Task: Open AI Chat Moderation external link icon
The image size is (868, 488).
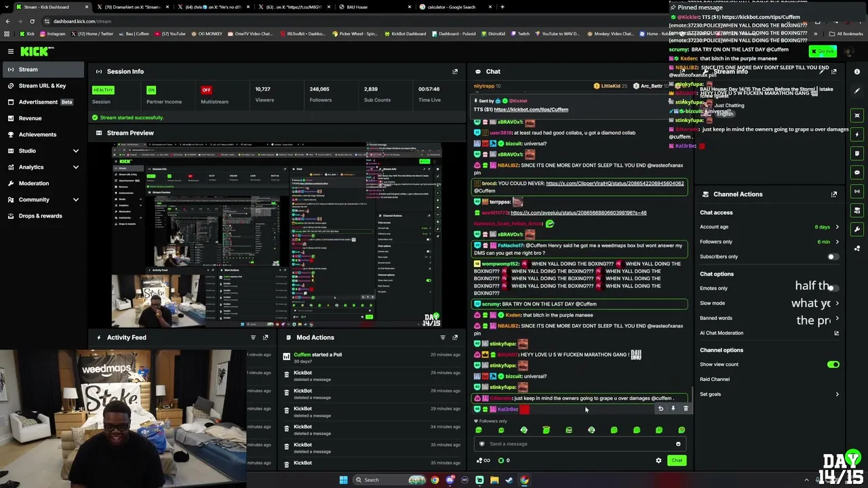Action: pos(836,333)
